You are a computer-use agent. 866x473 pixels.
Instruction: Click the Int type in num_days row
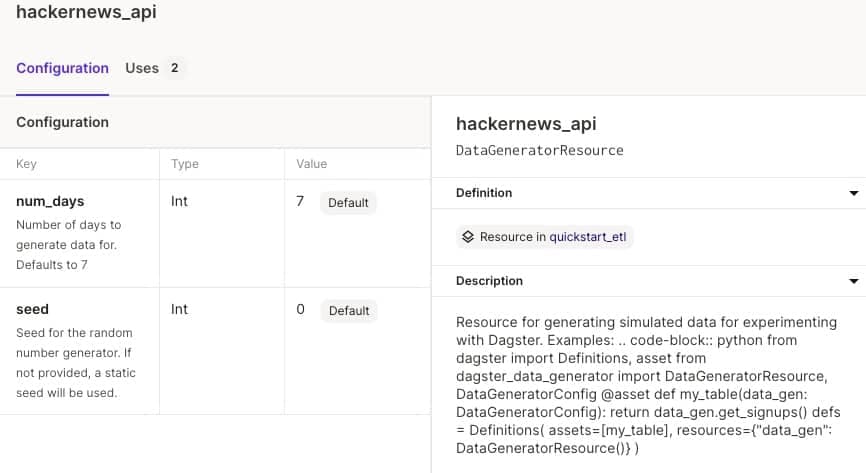pos(179,201)
